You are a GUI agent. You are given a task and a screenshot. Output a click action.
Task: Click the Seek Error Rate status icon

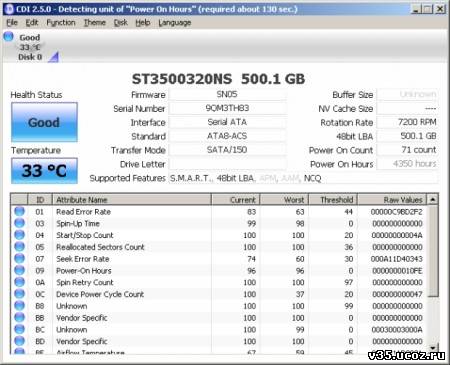point(20,258)
